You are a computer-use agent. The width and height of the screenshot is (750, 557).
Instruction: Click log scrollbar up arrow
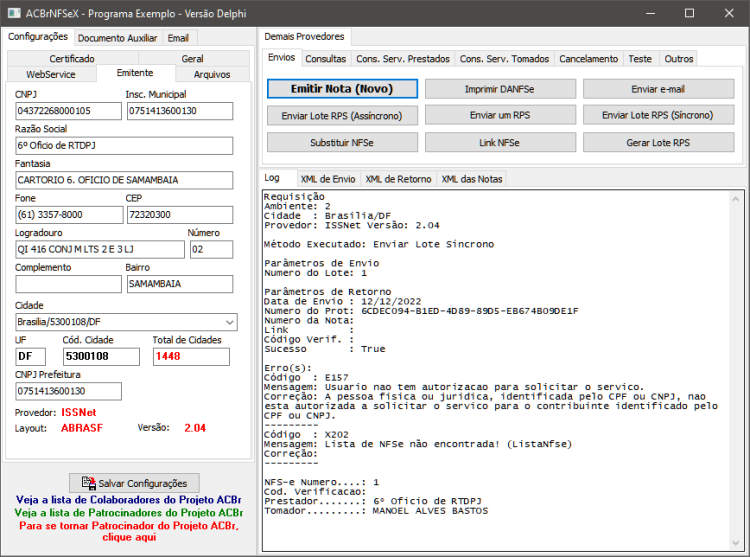[736, 199]
